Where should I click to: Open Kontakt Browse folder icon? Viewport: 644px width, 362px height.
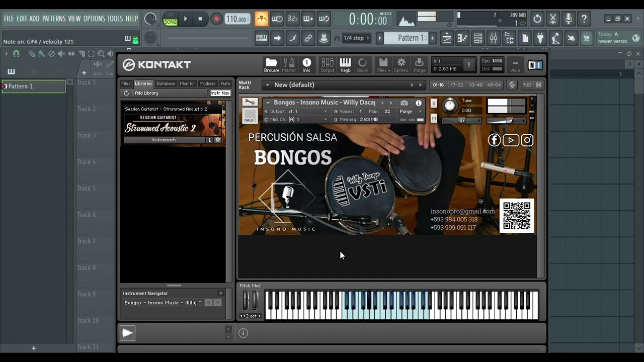[271, 65]
